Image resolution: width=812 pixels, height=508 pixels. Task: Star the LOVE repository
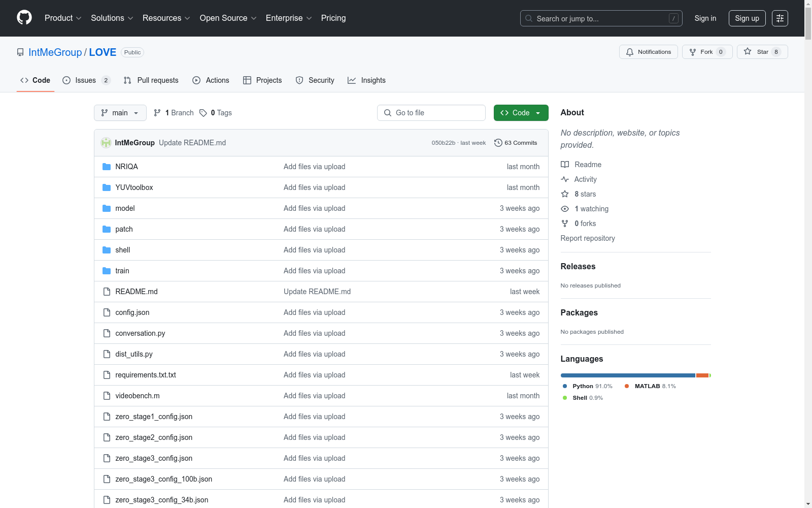coord(762,52)
